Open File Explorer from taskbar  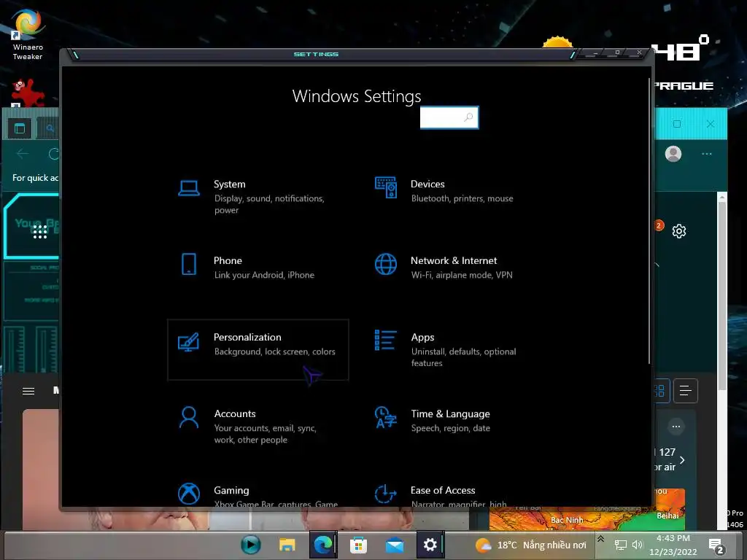pyautogui.click(x=287, y=544)
